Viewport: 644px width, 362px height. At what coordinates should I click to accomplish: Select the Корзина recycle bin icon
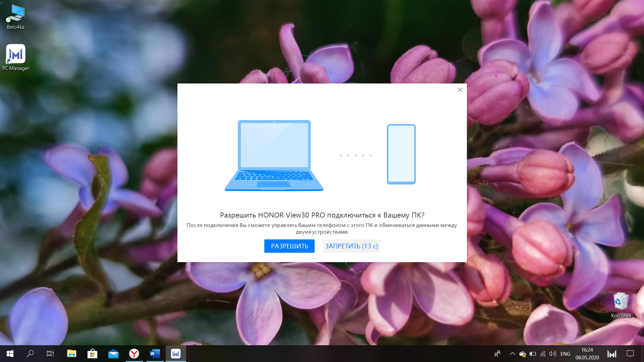point(621,305)
